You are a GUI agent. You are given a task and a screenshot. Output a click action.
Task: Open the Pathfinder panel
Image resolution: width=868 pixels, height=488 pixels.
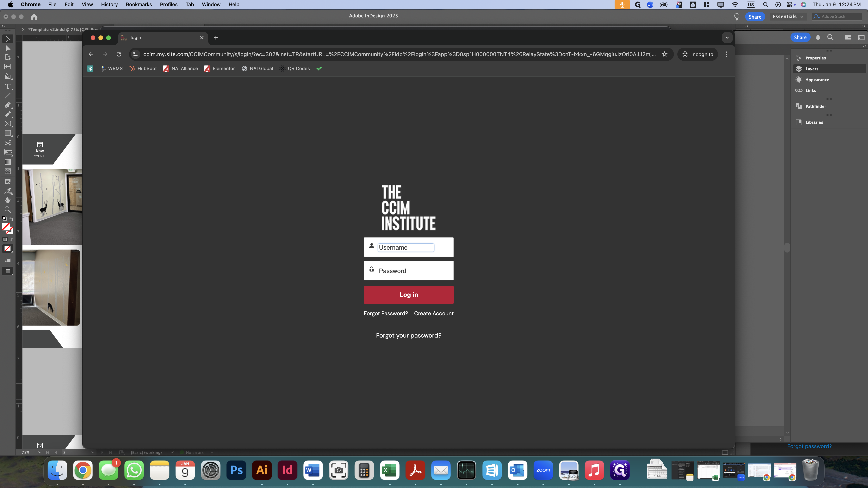829,107
